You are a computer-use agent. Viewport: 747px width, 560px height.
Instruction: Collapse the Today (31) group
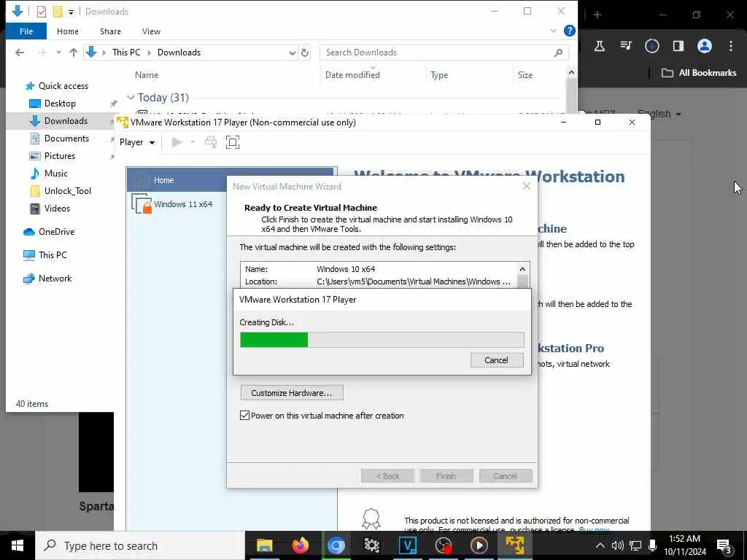(x=131, y=97)
